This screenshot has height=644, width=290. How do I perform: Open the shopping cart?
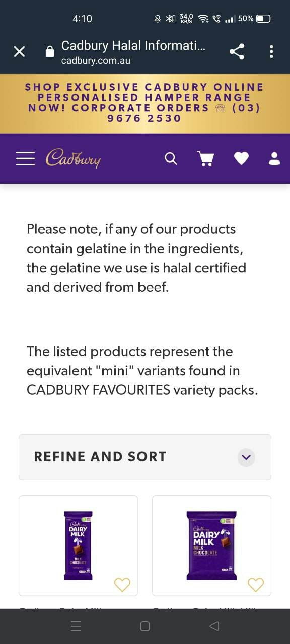point(205,158)
